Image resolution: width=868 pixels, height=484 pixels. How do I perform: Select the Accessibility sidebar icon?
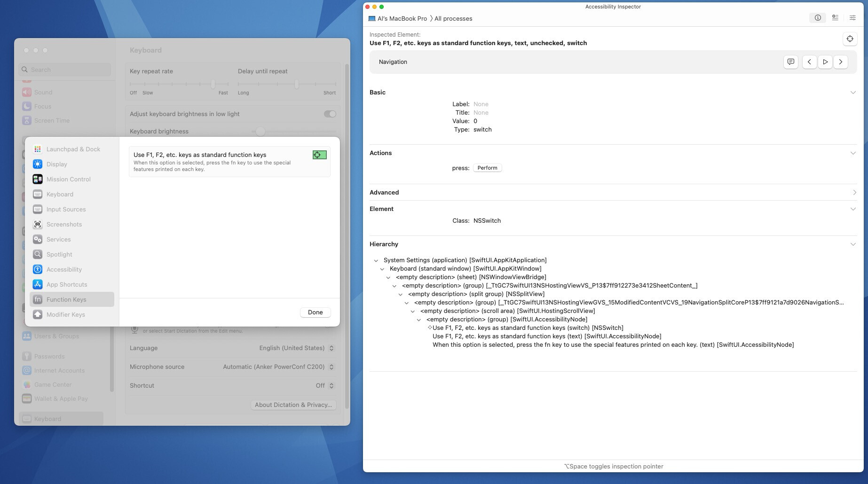(38, 269)
